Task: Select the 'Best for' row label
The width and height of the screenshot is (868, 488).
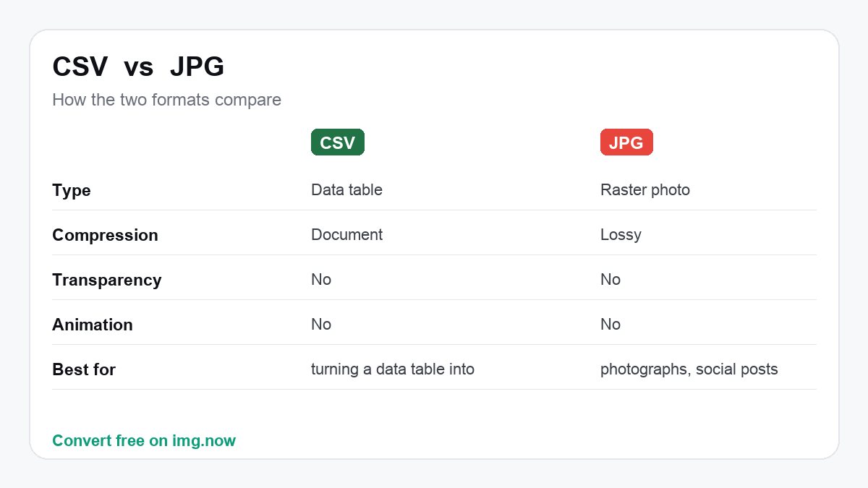Action: [84, 370]
